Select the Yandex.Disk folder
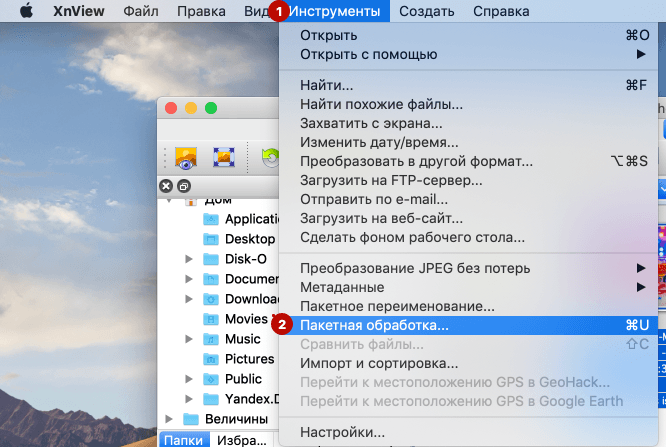This screenshot has width=666, height=447. [252, 399]
